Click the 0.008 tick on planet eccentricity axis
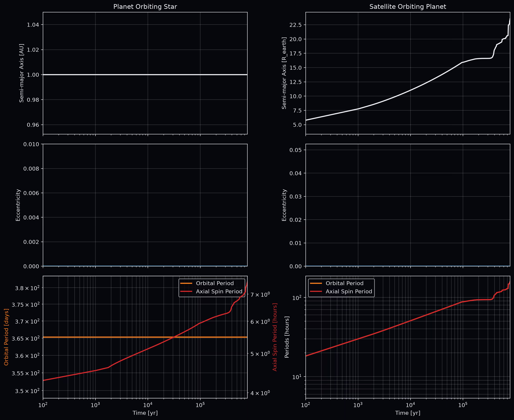The height and width of the screenshot is (420, 514). pos(31,169)
